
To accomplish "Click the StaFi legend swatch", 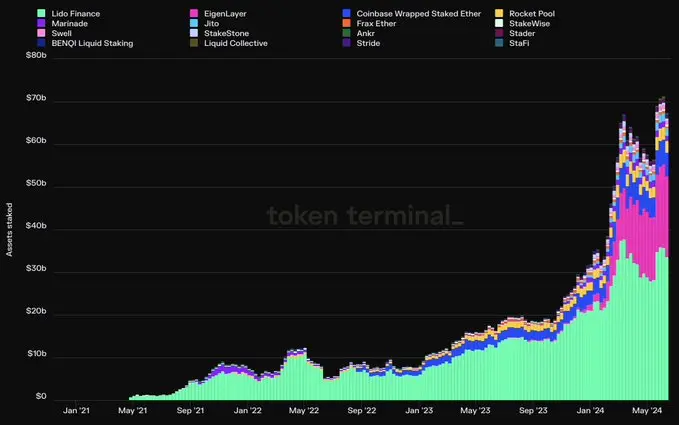I will pos(499,43).
